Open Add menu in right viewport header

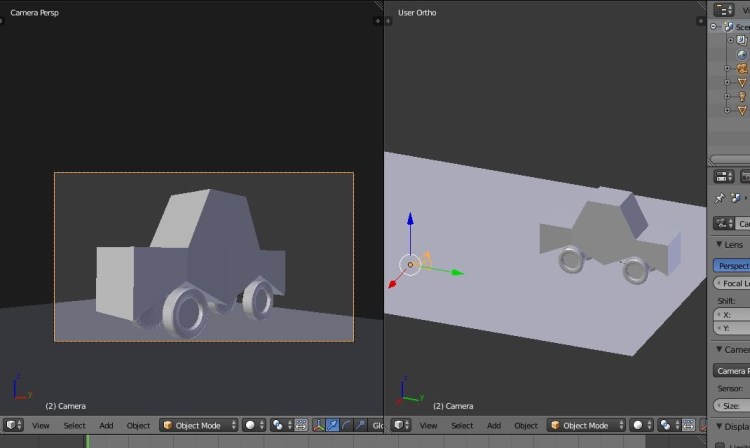click(x=494, y=425)
